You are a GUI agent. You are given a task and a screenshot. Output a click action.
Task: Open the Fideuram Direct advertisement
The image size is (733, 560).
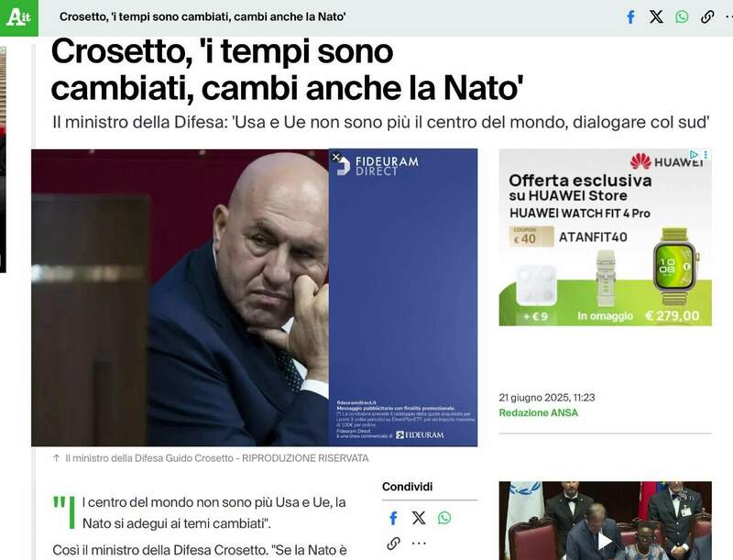[403, 298]
